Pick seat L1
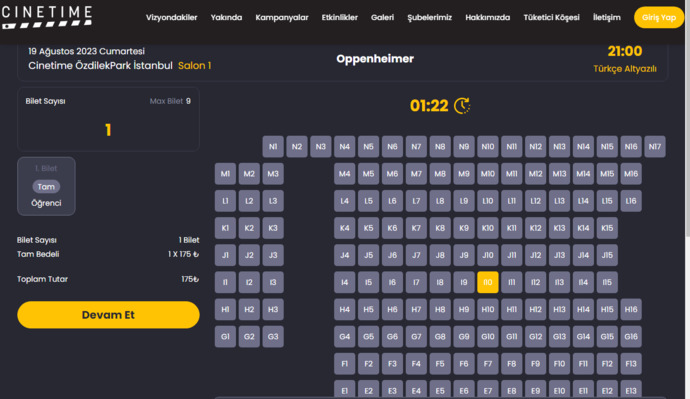The height and width of the screenshot is (399, 690). tap(225, 201)
